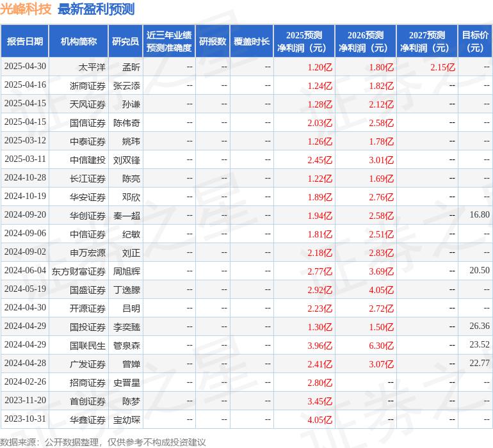Click the institution 华鑫证券

(x=88, y=419)
